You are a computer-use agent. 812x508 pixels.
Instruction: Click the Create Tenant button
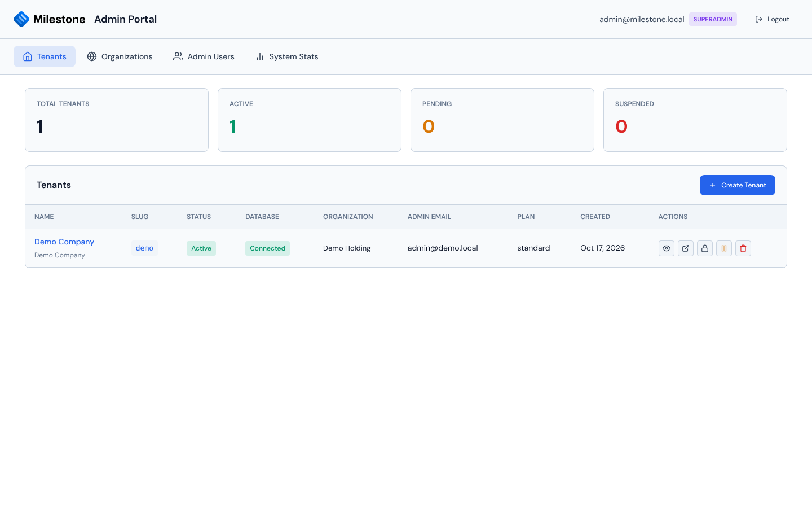[x=738, y=185]
